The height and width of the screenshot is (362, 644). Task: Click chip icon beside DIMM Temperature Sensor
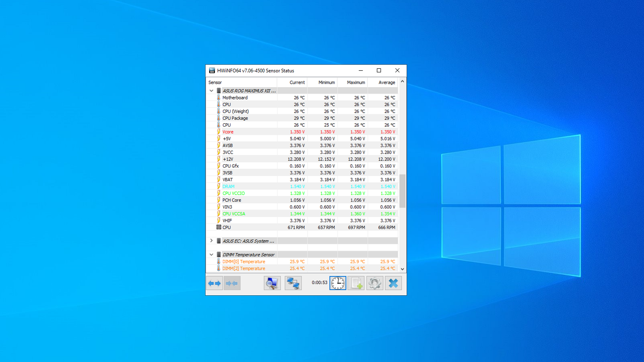tap(219, 255)
